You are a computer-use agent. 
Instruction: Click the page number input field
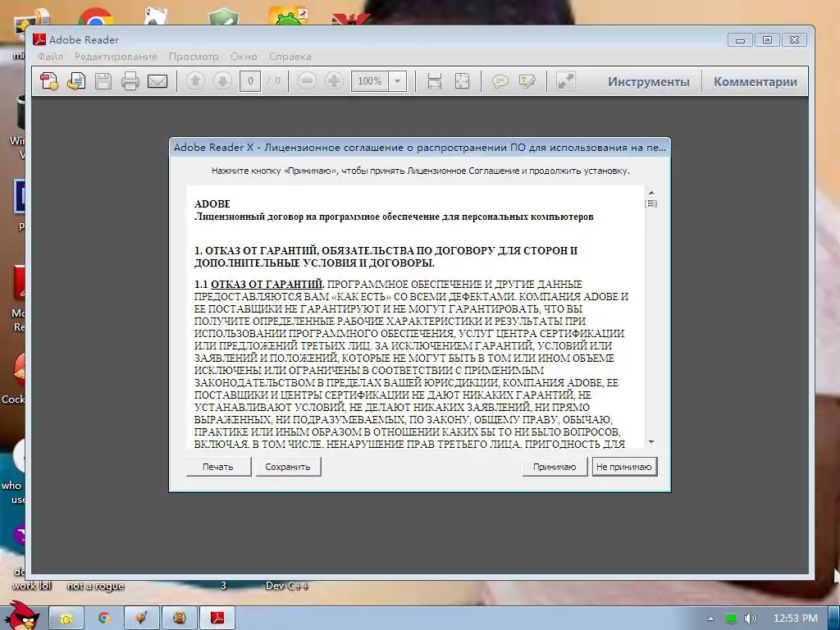(250, 81)
